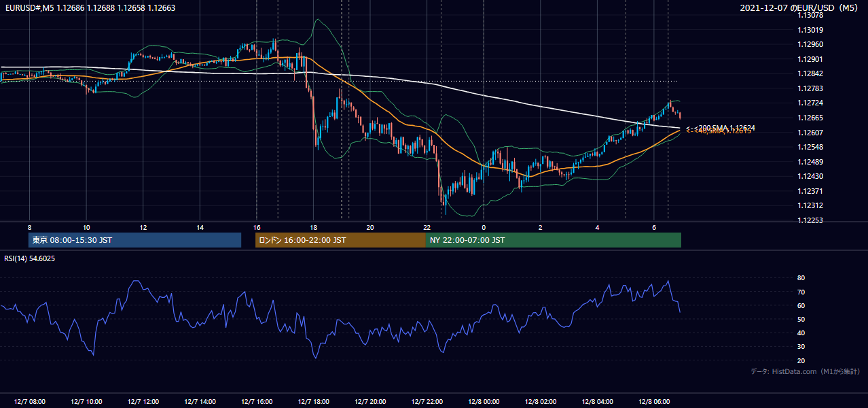The width and height of the screenshot is (868, 408).
Task: Click price axis value 1.12960
Action: (x=810, y=44)
